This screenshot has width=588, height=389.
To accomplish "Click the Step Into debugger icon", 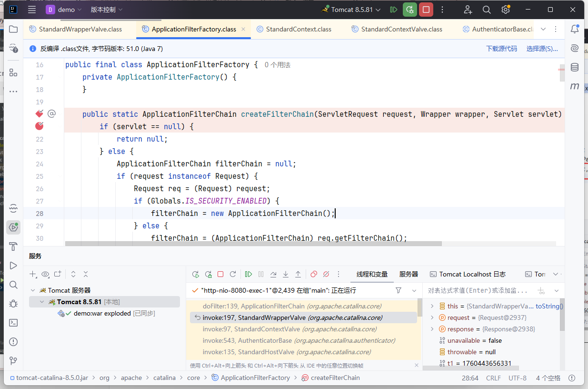I will [x=286, y=274].
